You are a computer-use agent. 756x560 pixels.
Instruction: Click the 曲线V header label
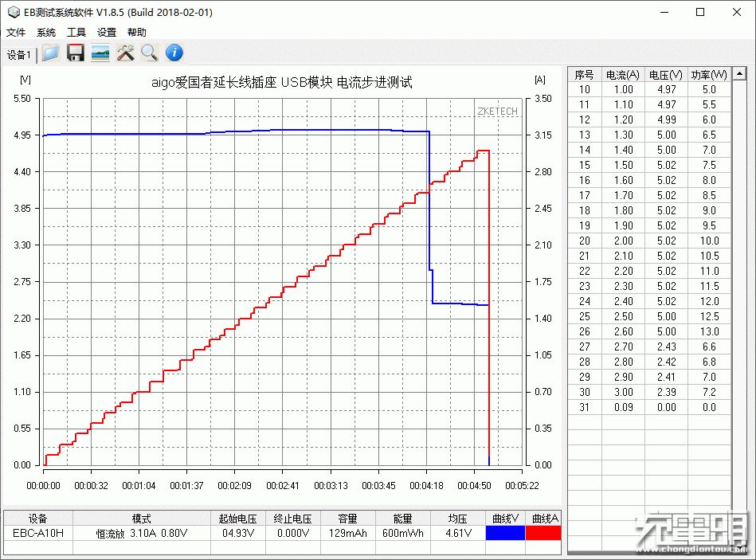pyautogui.click(x=505, y=519)
